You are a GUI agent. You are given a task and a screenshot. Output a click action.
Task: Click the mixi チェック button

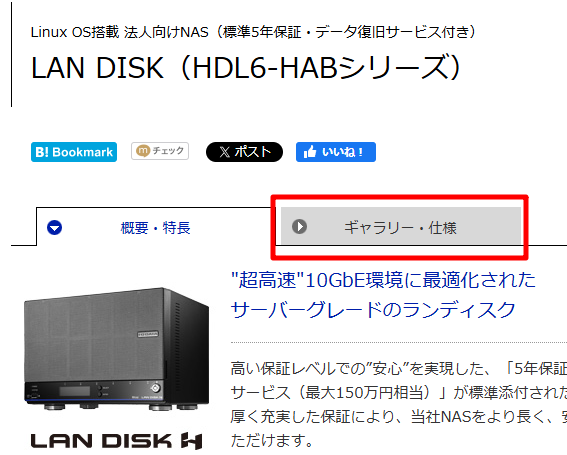[160, 151]
